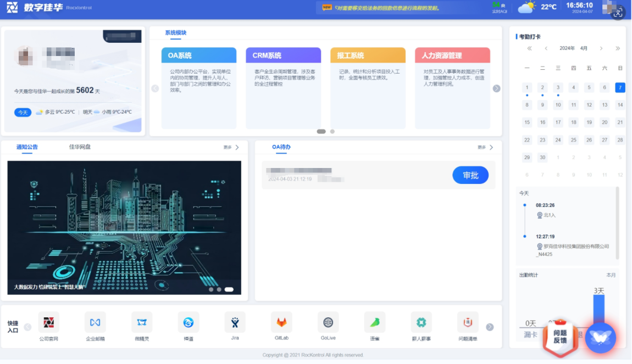Select the 通知公告 tab
Image resolution: width=632 pixels, height=364 pixels.
tap(27, 147)
